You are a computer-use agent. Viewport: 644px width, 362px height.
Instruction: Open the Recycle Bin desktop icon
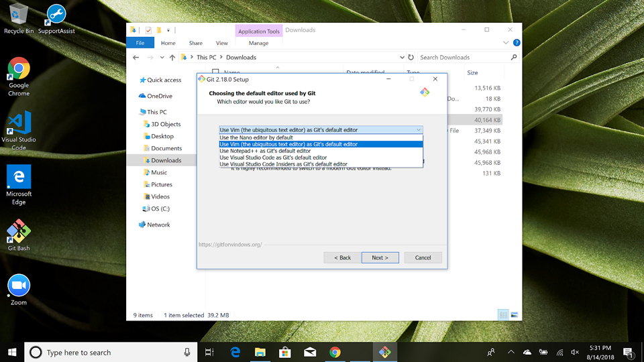pos(19,19)
